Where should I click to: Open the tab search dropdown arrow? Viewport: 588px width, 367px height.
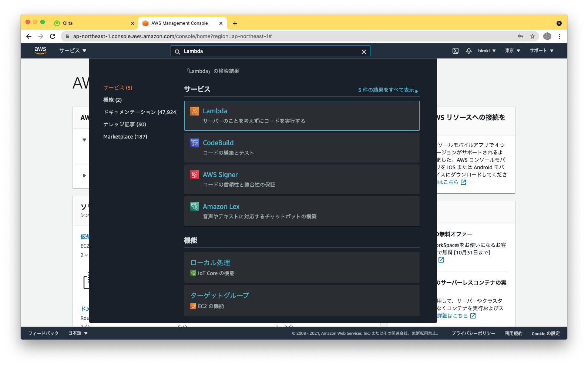(559, 23)
